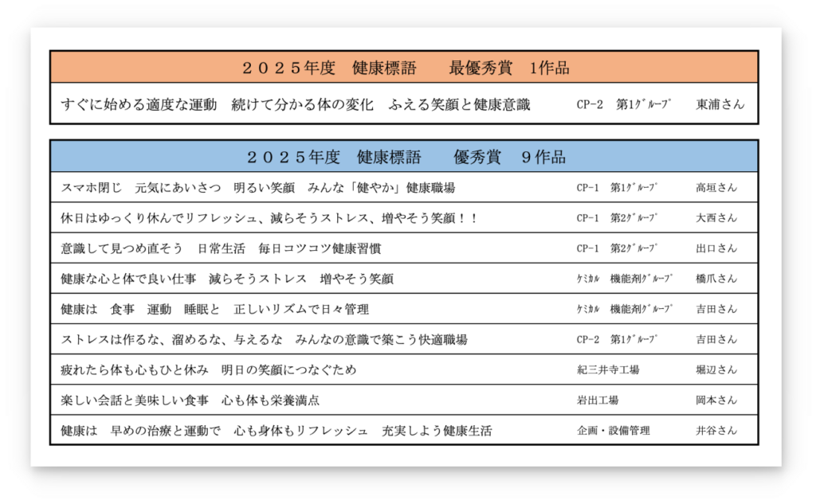This screenshot has width=816, height=504.
Task: Click the 紀三井寺工場 department cell
Action: click(x=607, y=370)
